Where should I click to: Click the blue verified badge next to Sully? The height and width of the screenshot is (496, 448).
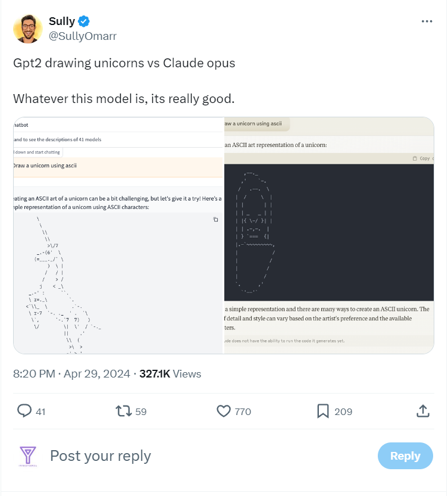84,21
